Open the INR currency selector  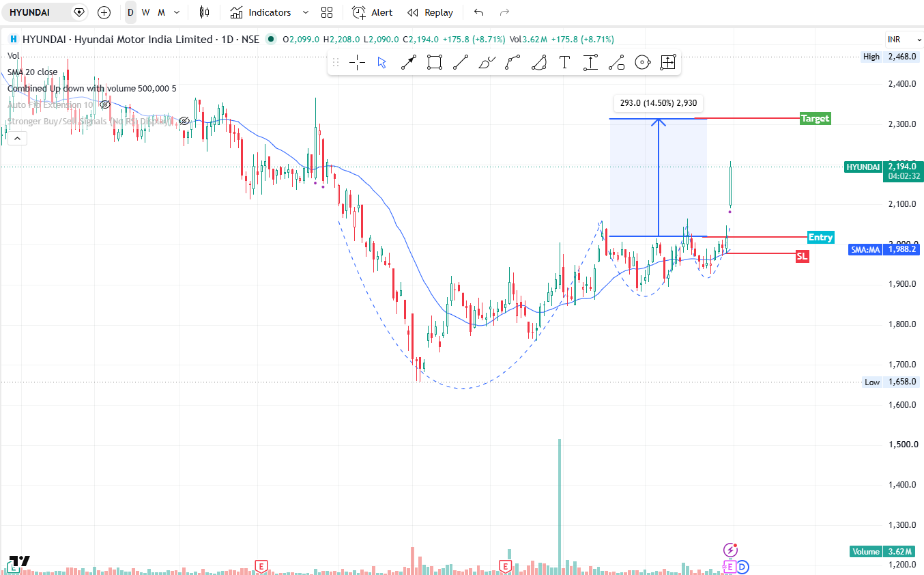(x=904, y=40)
